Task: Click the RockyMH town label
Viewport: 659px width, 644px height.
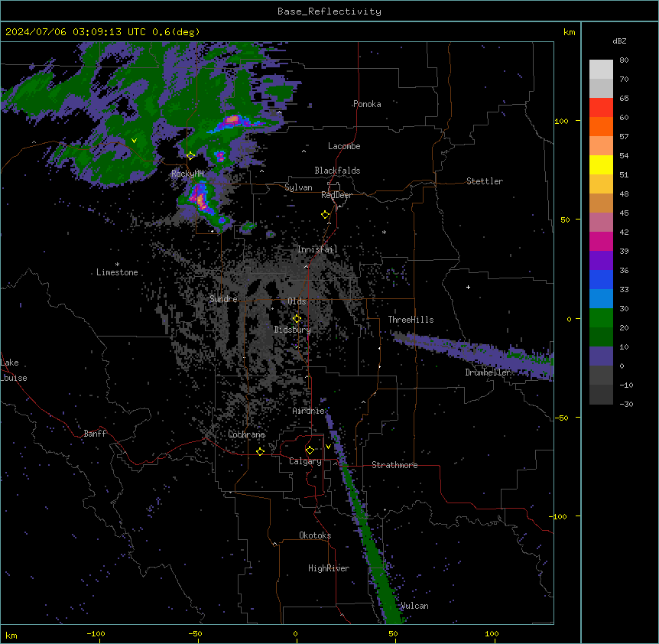Action: tap(187, 174)
